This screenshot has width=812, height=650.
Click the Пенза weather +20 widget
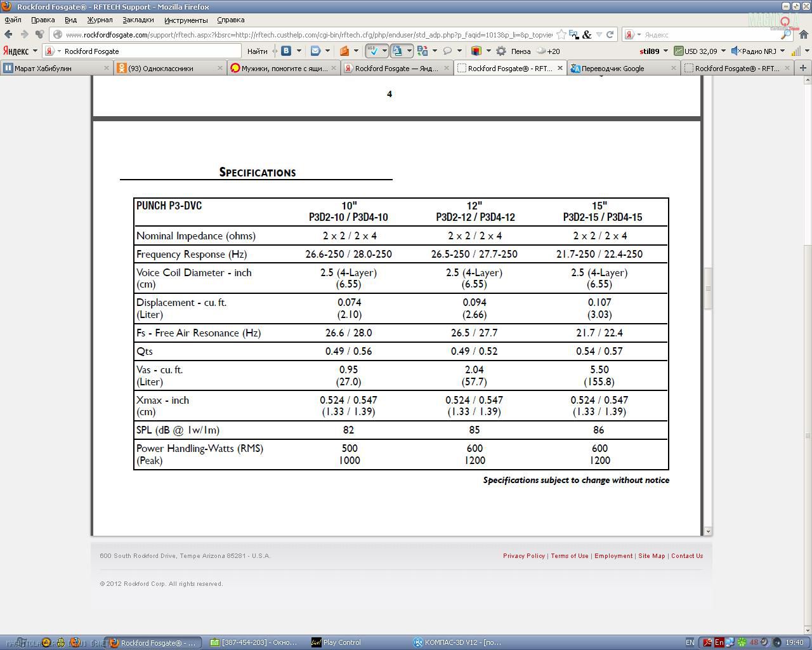point(535,51)
